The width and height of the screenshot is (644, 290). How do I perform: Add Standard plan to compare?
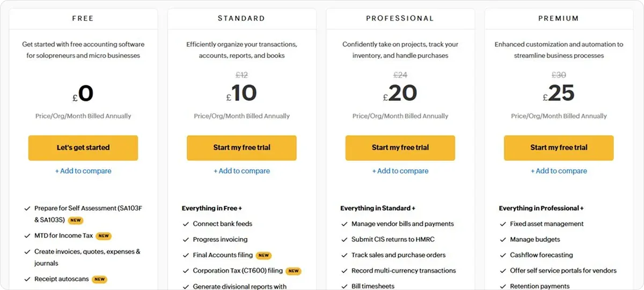[x=241, y=171]
